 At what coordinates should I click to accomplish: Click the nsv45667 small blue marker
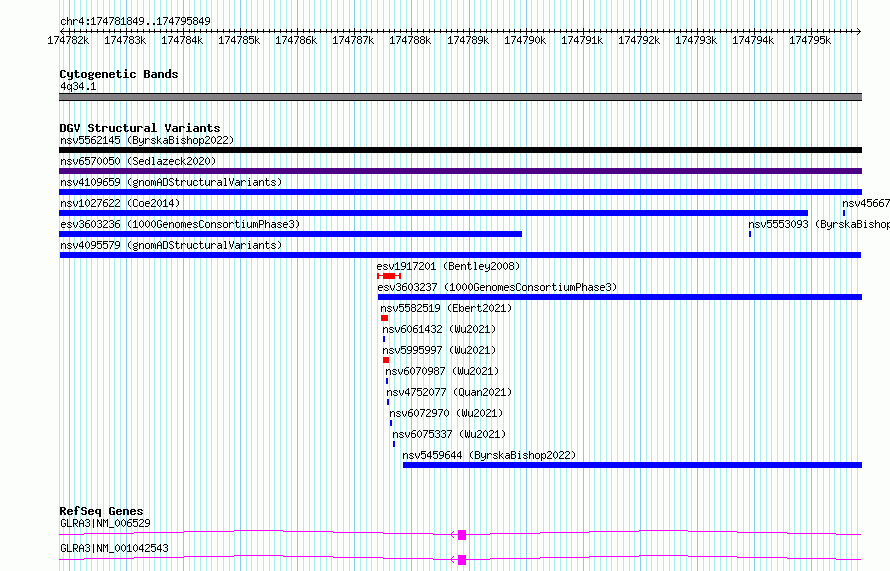pyautogui.click(x=844, y=213)
